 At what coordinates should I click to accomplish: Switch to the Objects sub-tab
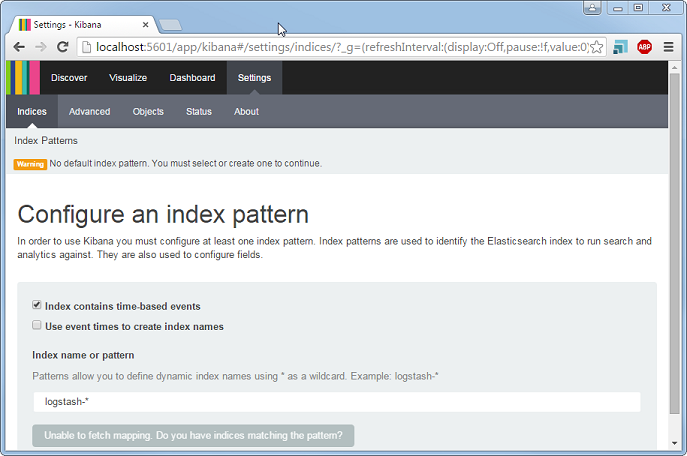[x=148, y=112]
